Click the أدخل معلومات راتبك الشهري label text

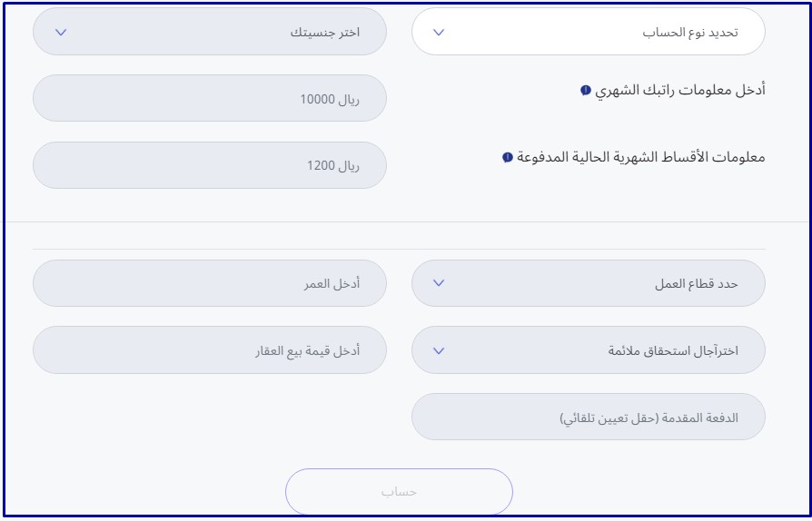679,90
